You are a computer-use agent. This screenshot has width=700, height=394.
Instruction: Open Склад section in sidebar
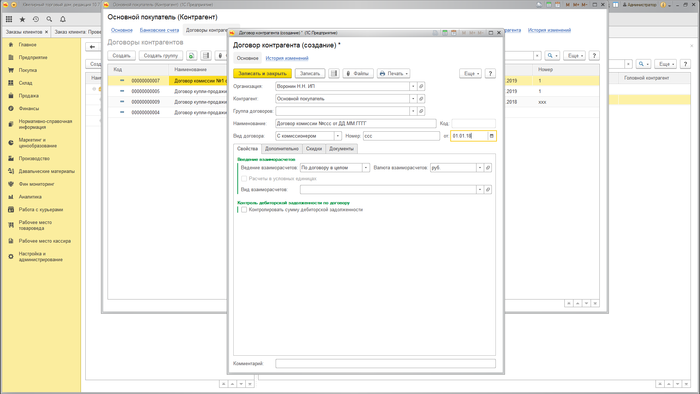(25, 83)
